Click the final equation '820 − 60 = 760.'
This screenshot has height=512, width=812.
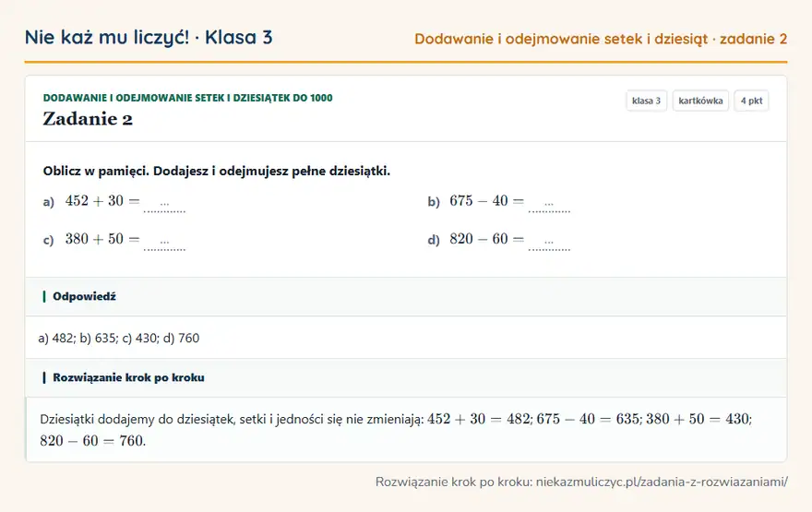point(92,441)
